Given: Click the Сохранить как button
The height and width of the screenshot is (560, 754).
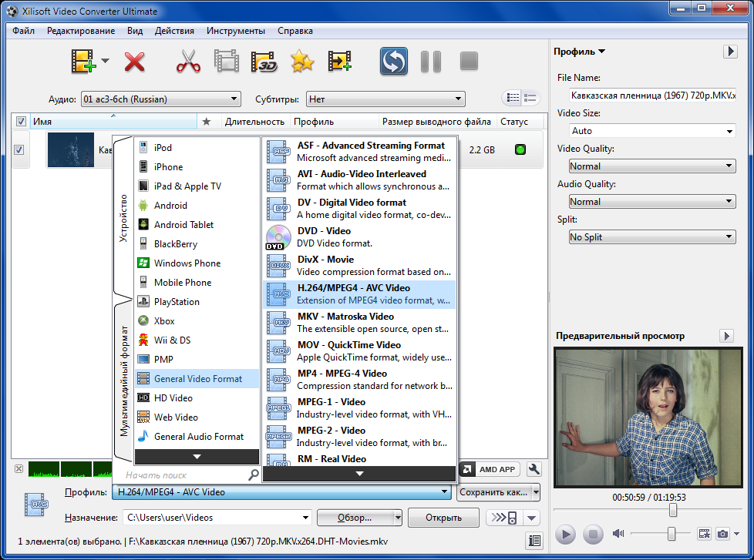Looking at the screenshot, I should pos(493,492).
